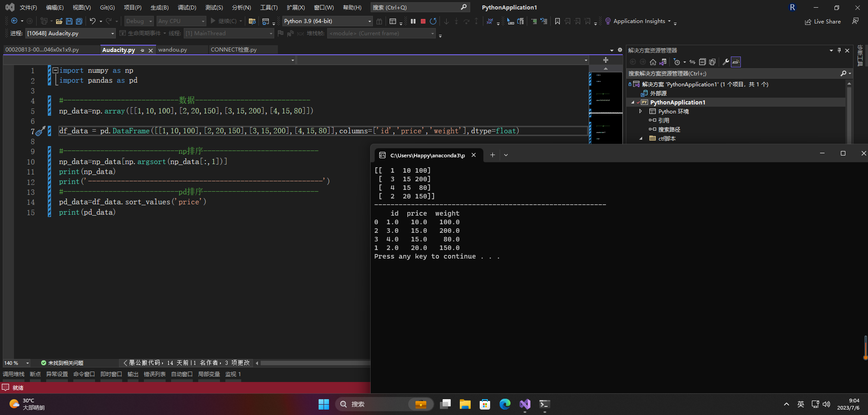Open pending changes filter in Solution Explorer

coord(677,62)
